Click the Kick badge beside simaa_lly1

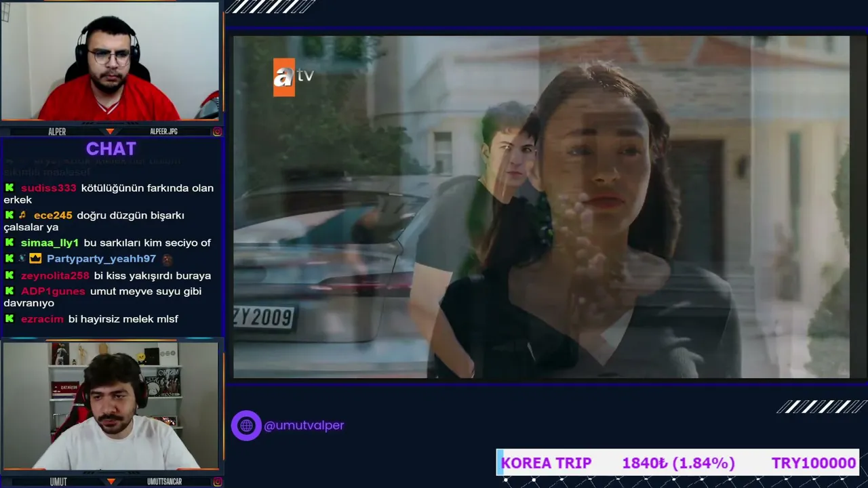9,243
